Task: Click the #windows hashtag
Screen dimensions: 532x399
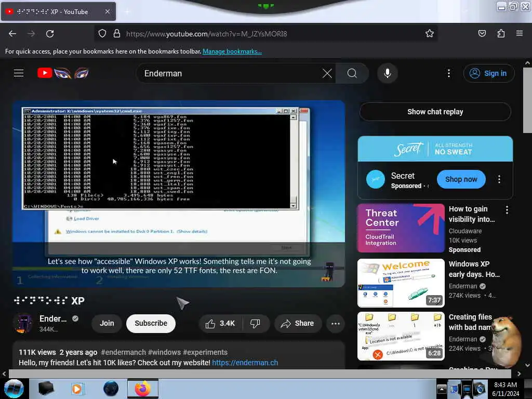Action: [x=165, y=352]
